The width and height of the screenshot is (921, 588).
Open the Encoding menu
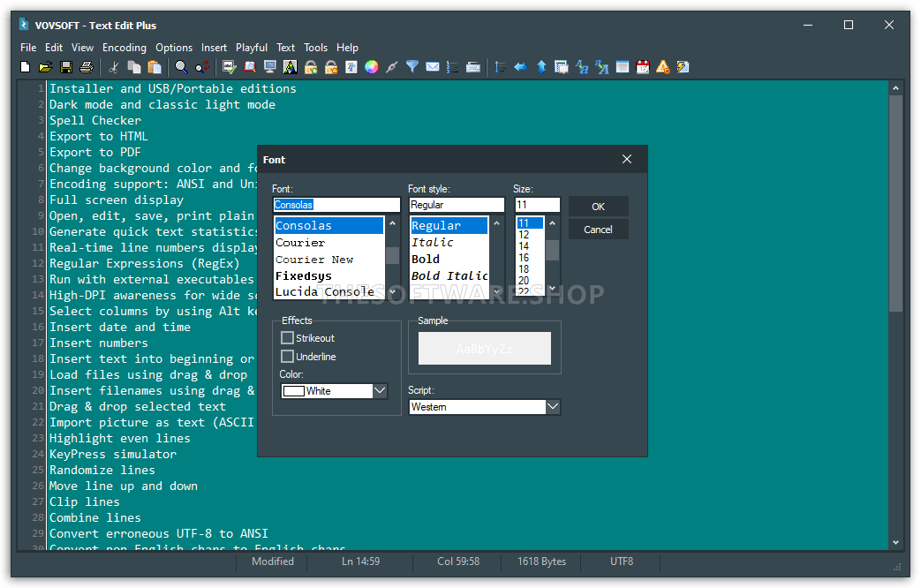[x=124, y=48]
